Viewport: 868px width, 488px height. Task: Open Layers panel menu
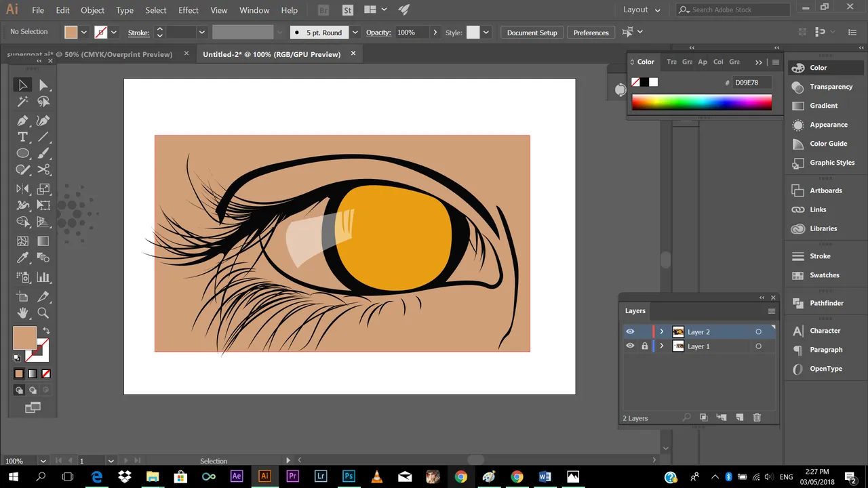point(771,311)
